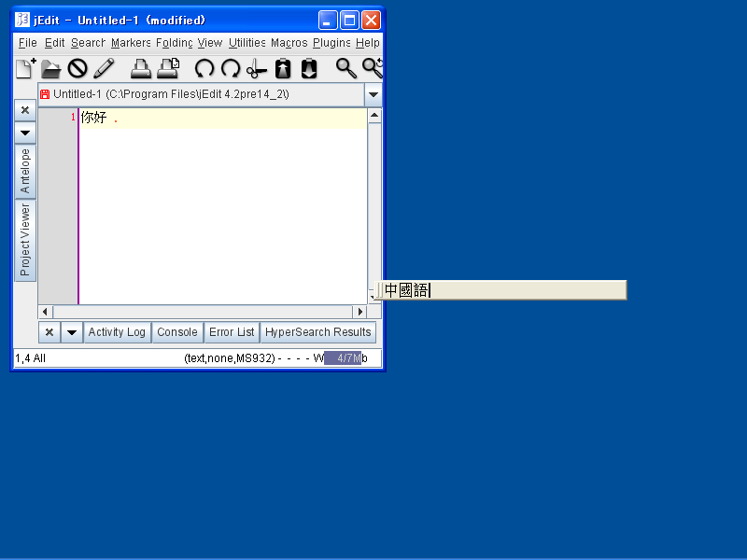Show the Console dockable
Viewport: 747px width, 560px height.
click(177, 332)
